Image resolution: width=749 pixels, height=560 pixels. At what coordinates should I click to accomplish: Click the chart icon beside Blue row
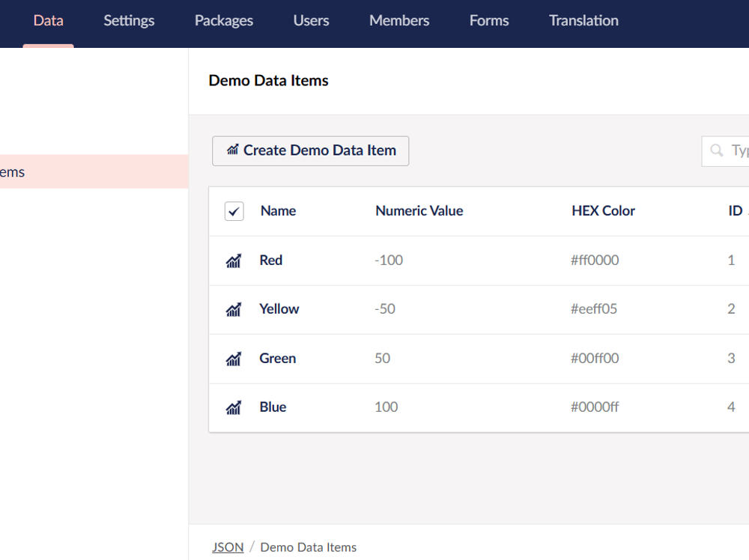pos(234,407)
